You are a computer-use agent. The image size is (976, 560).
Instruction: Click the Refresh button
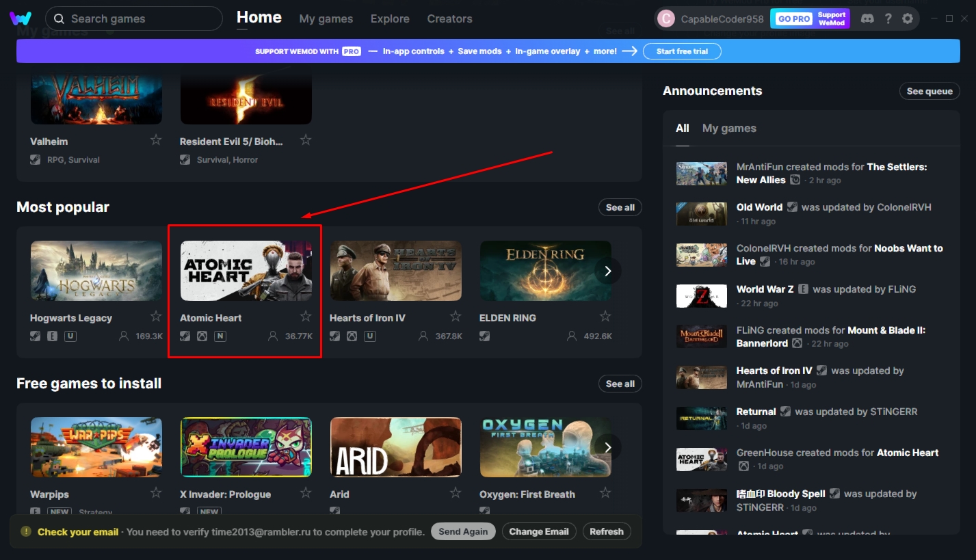coord(607,531)
